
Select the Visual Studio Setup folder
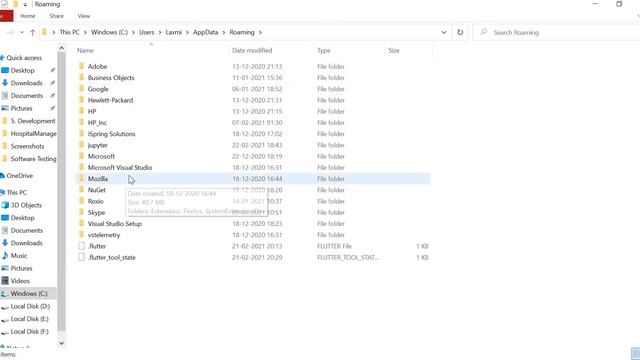click(x=115, y=224)
